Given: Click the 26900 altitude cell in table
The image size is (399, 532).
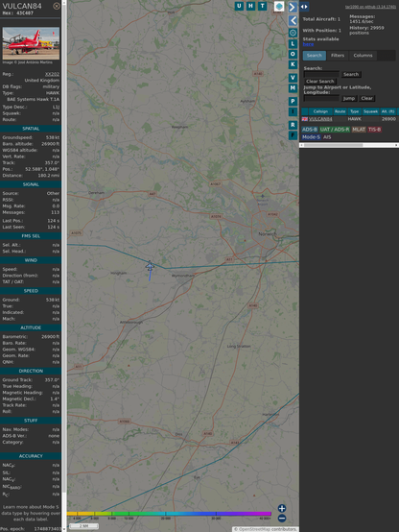Looking at the screenshot, I should point(388,119).
